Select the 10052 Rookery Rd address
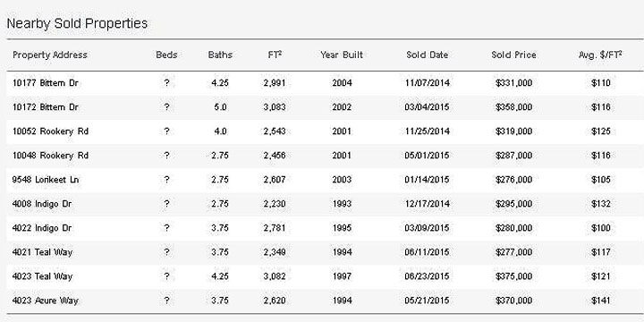 [50, 131]
